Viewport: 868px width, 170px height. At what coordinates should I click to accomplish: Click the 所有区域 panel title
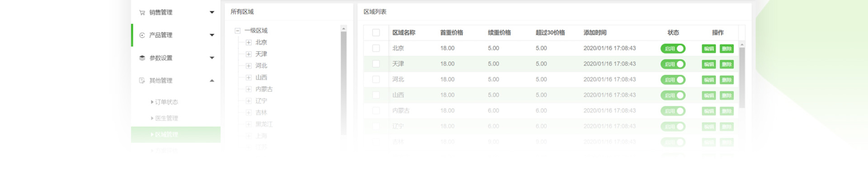[242, 12]
